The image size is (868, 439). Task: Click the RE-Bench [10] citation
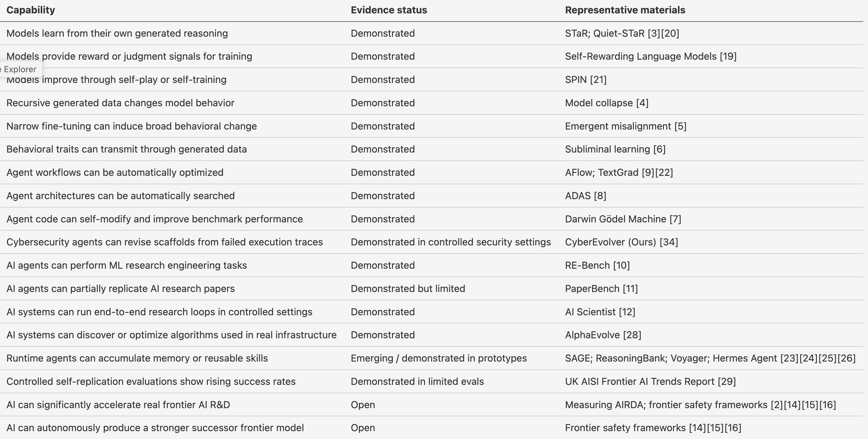coord(597,265)
